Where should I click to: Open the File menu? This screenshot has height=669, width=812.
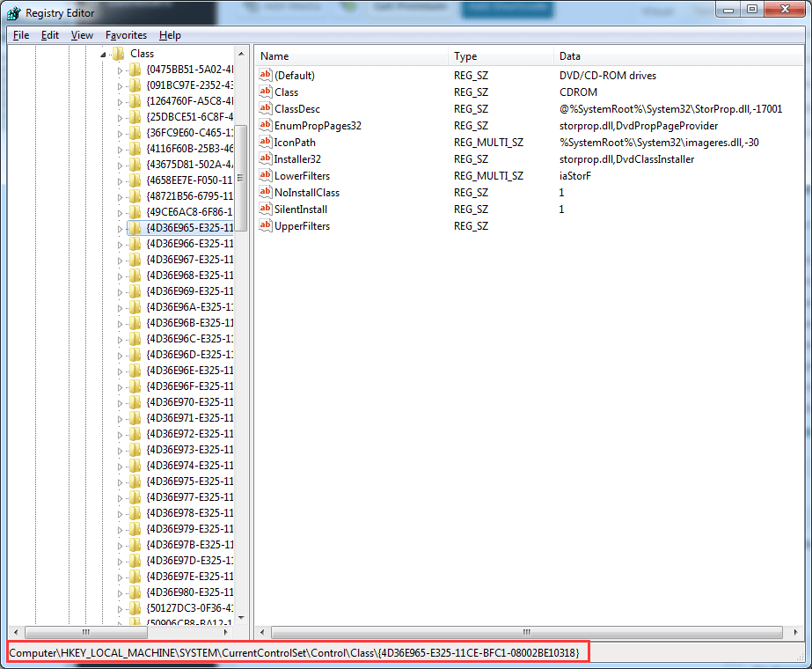coord(20,35)
